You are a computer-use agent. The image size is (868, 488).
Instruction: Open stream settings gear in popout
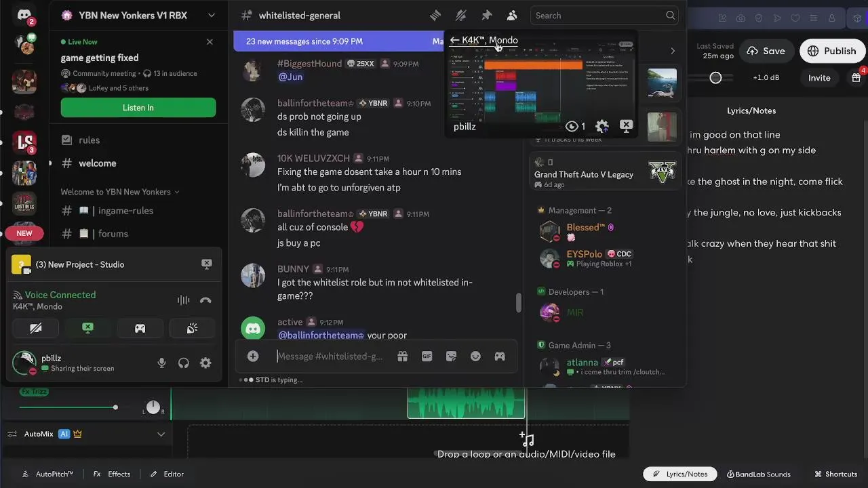coord(601,126)
